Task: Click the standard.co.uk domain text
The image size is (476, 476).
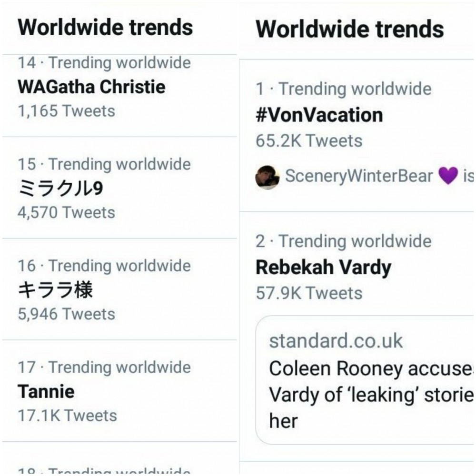Action: tap(336, 341)
